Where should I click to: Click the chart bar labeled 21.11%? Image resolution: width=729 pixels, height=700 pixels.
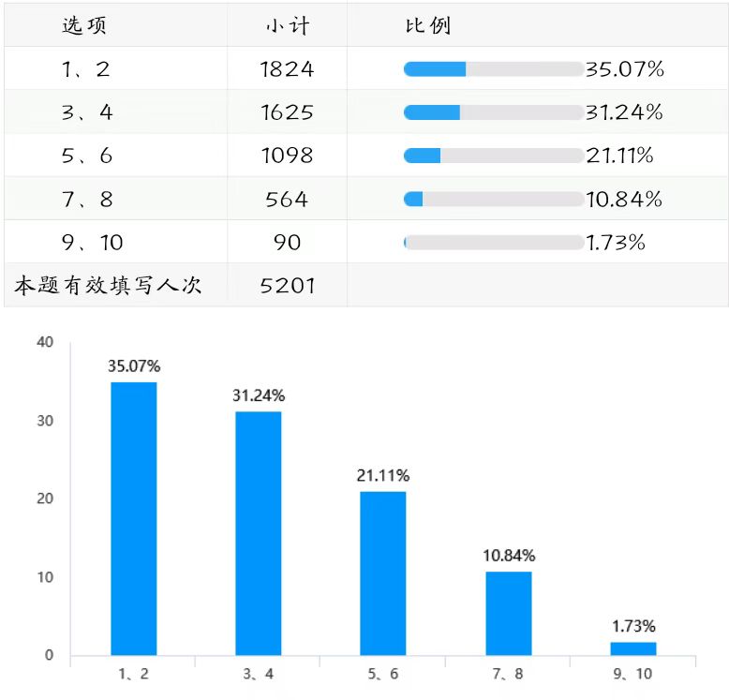coord(383,573)
